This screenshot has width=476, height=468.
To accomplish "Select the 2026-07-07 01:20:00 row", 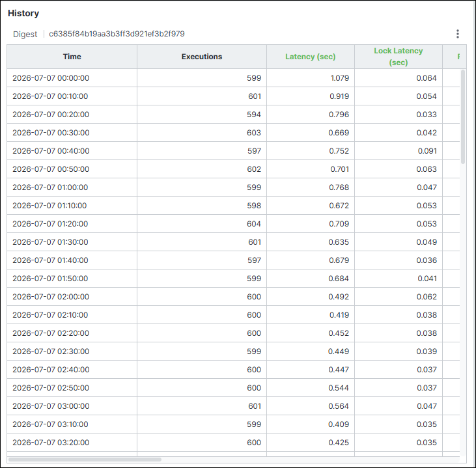I will pos(233,224).
